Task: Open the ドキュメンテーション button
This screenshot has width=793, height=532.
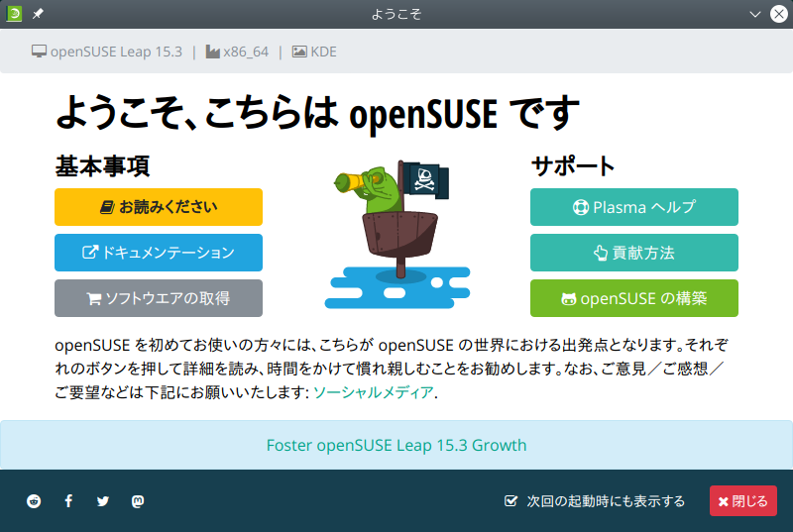Action: tap(159, 253)
